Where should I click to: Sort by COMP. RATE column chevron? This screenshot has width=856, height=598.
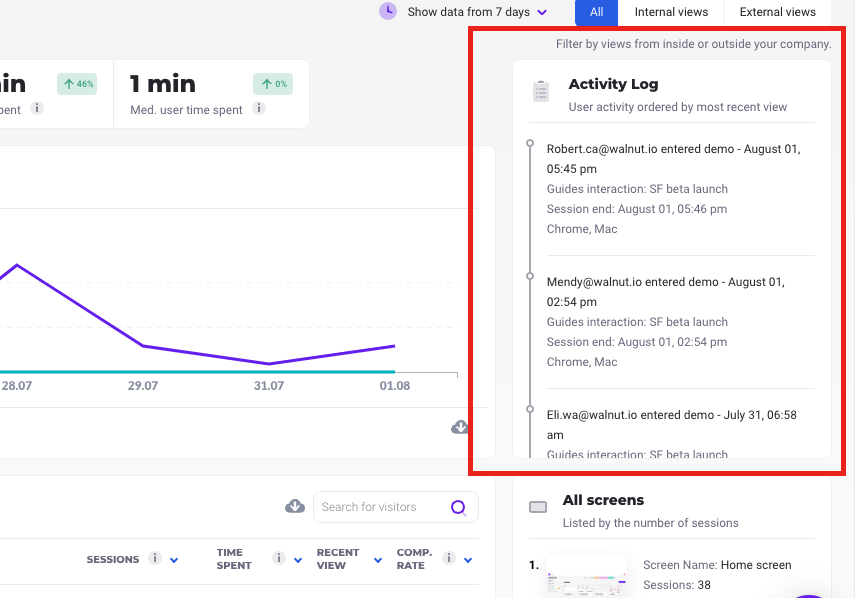(x=468, y=560)
